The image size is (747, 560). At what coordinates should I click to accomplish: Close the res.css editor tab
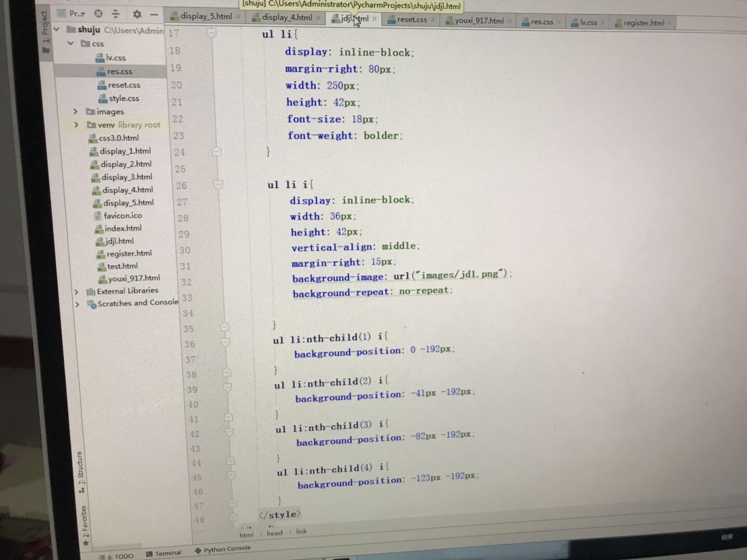tap(559, 22)
